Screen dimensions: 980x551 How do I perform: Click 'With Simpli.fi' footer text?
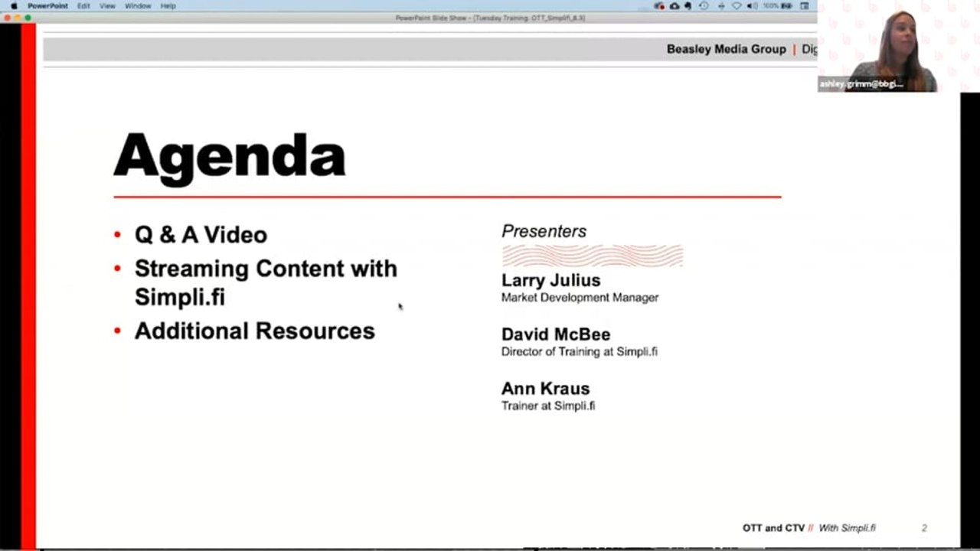848,528
